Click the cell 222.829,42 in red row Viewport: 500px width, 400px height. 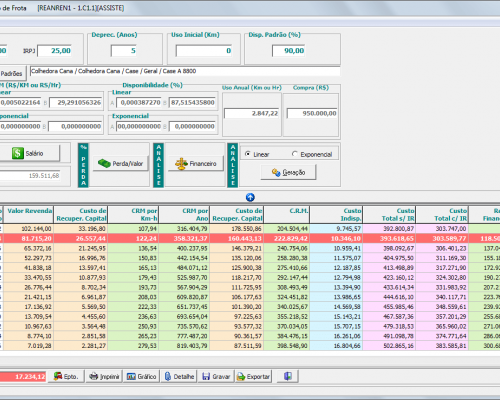[x=287, y=239]
